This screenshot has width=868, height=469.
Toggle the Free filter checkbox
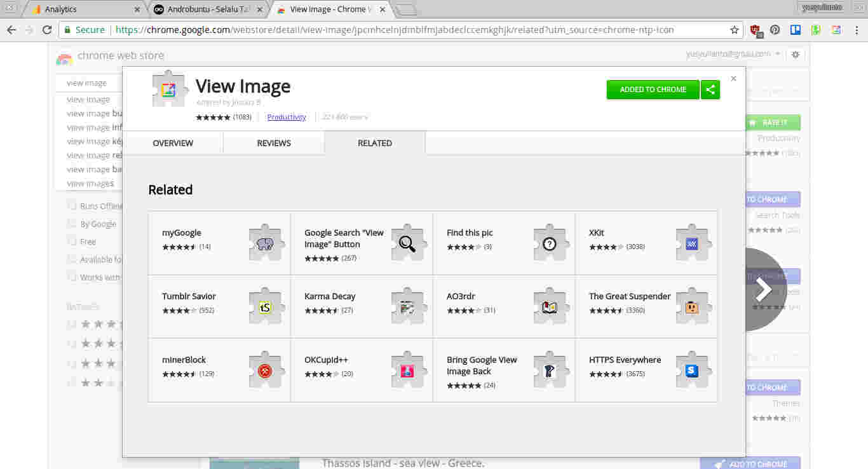tap(71, 241)
